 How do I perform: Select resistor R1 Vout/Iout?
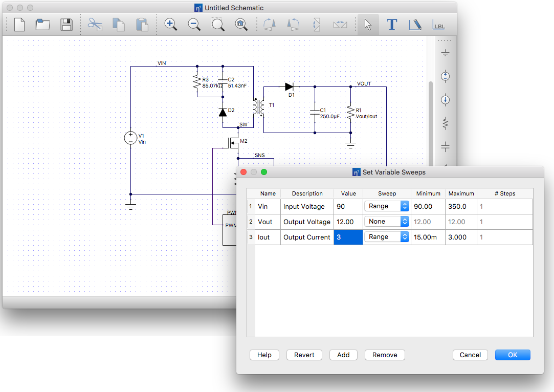(350, 113)
